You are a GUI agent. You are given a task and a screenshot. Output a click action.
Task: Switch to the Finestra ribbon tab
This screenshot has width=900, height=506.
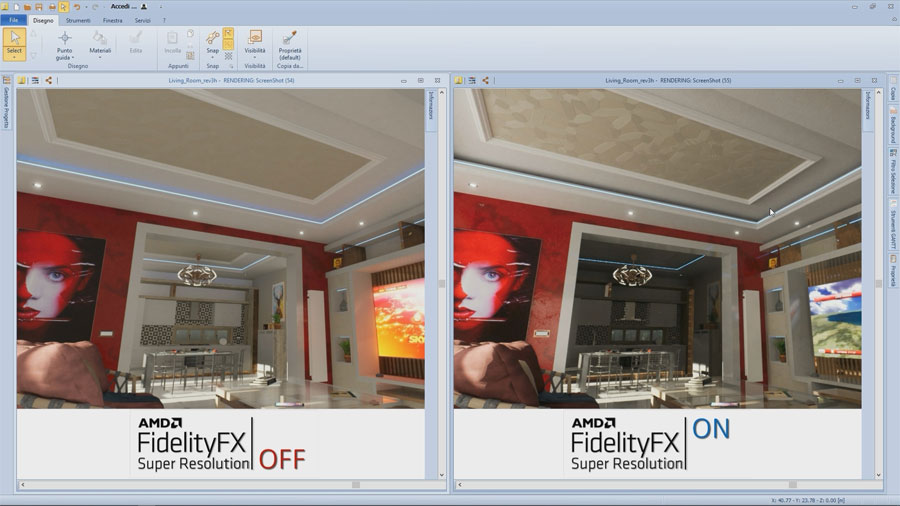pyautogui.click(x=112, y=20)
